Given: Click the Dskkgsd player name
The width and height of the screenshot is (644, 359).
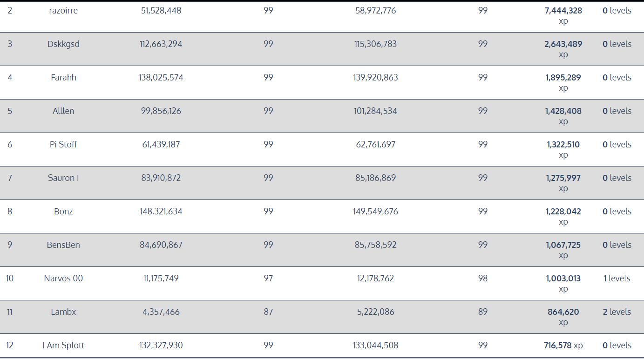Looking at the screenshot, I should click(x=63, y=44).
